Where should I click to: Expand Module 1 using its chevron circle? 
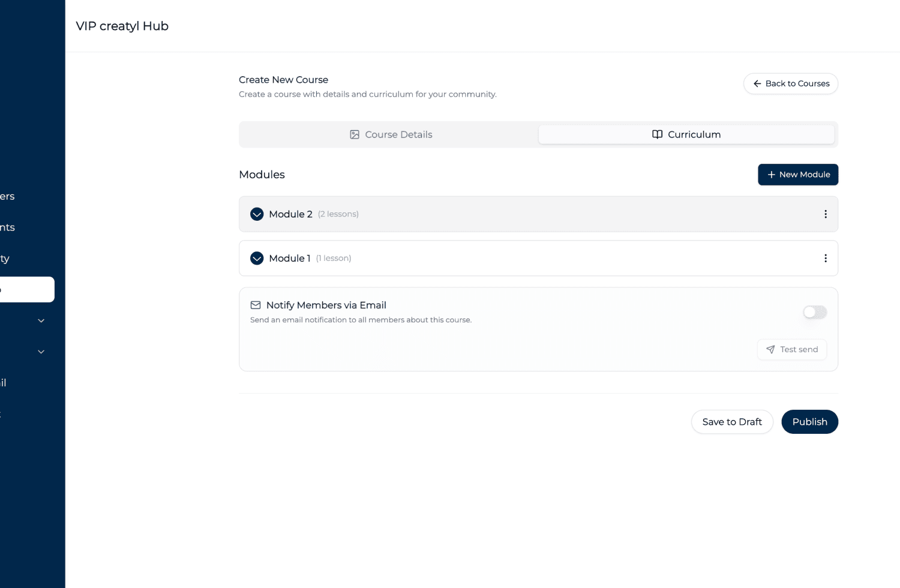pyautogui.click(x=257, y=258)
